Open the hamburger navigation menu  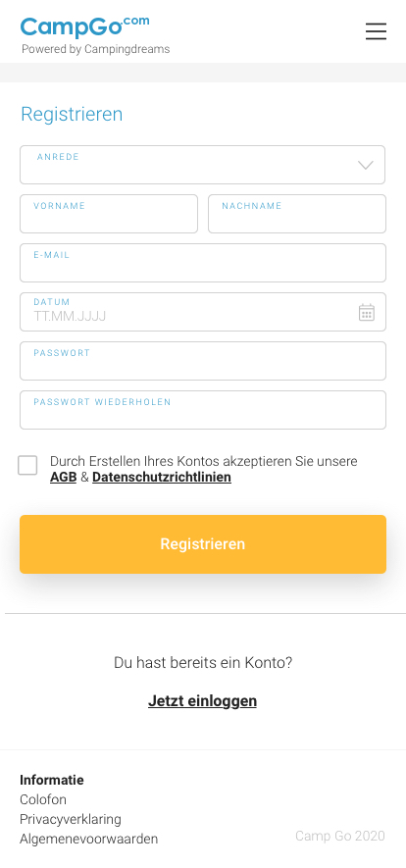coord(377,31)
